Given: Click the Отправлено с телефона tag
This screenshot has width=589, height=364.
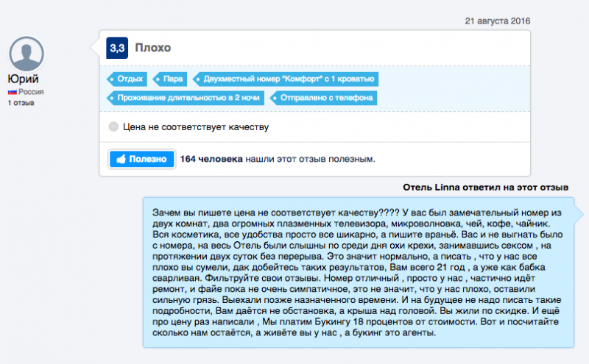Looking at the screenshot, I should tap(323, 98).
